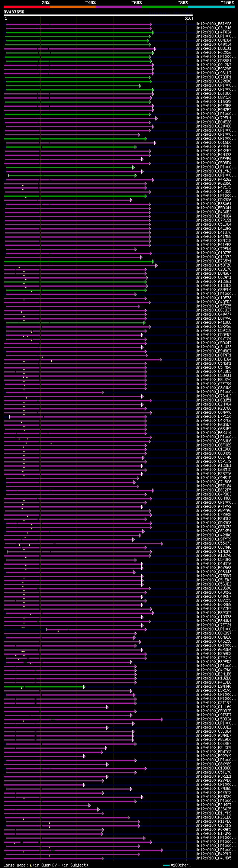Viewport: 238px width, 868px height.
Task: Click the UniRef100_P41888 hit
Action: tap(213, 322)
